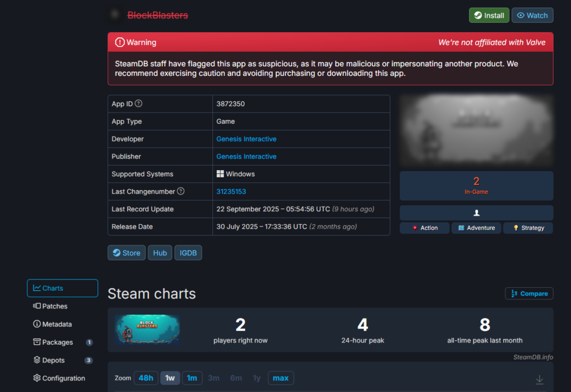This screenshot has height=392, width=571.
Task: Select the max zoom range
Action: (280, 378)
